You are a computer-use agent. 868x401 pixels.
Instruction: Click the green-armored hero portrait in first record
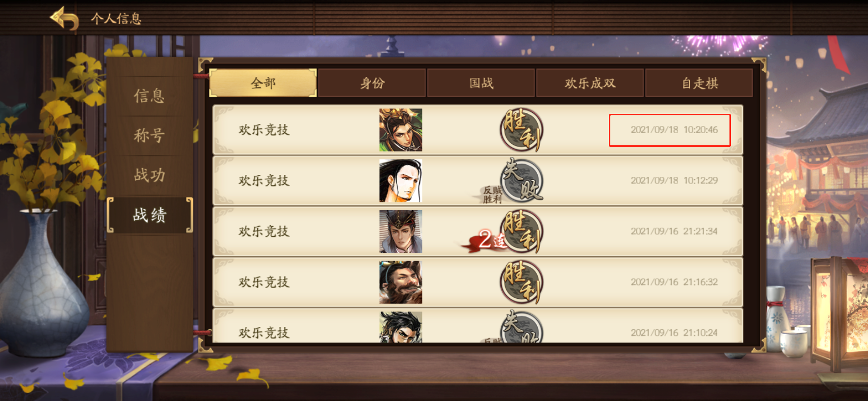coord(401,130)
